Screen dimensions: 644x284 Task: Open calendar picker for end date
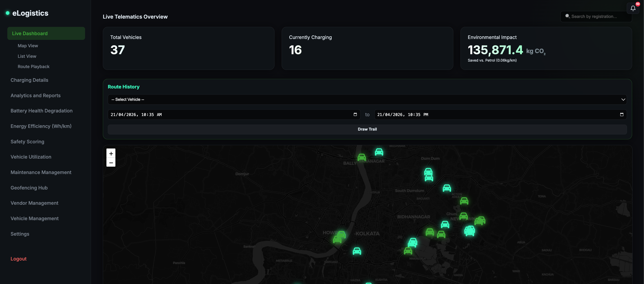pos(622,114)
